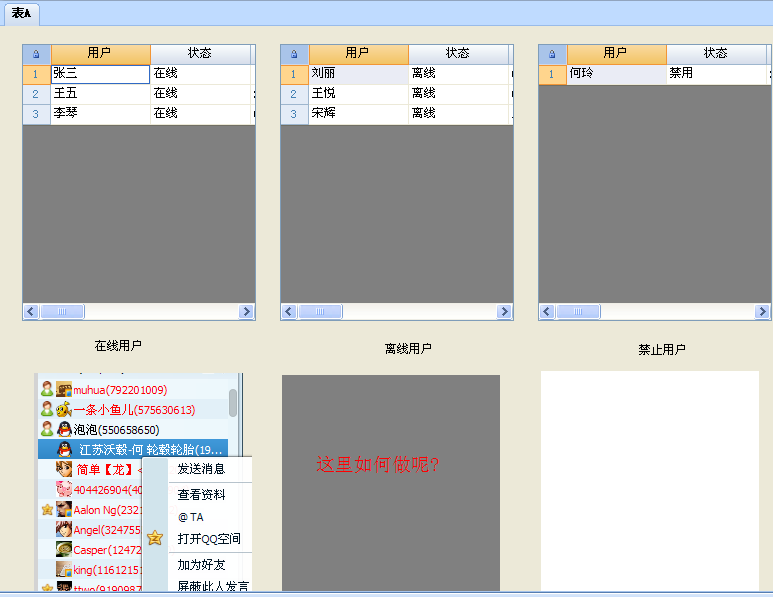
Task: Click the lock icon in the banned users grid corner
Action: [552, 54]
